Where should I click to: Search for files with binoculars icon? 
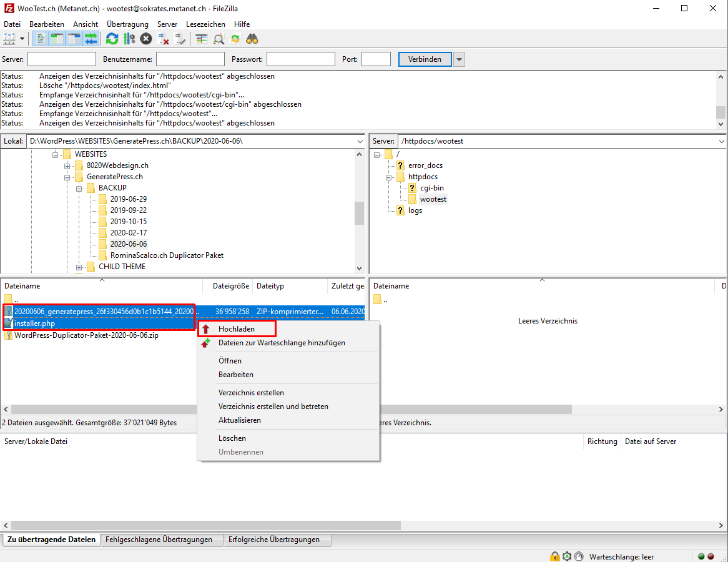click(x=252, y=39)
